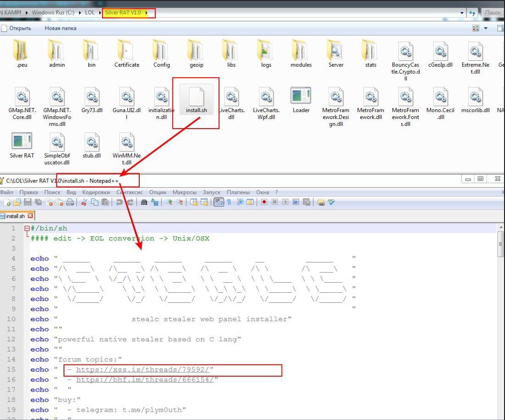Screen dimensions: 505x420
Task: Open Find with the binoculars icon
Action: 144,202
